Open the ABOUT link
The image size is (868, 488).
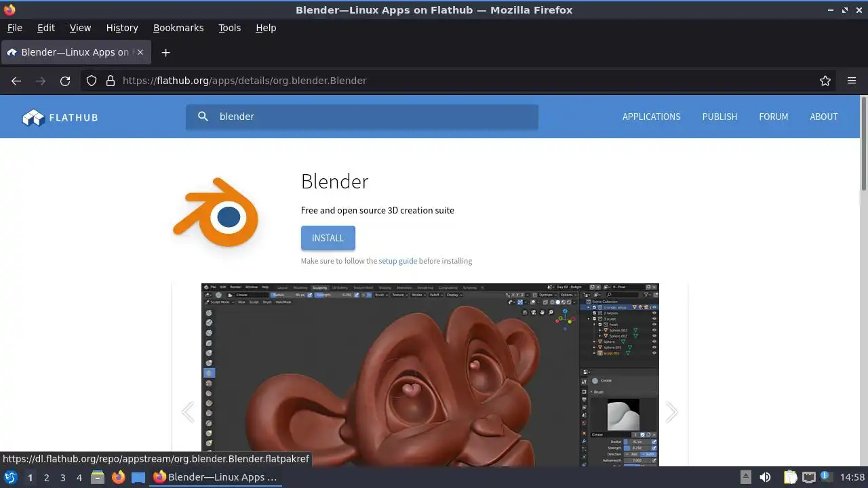tap(824, 117)
